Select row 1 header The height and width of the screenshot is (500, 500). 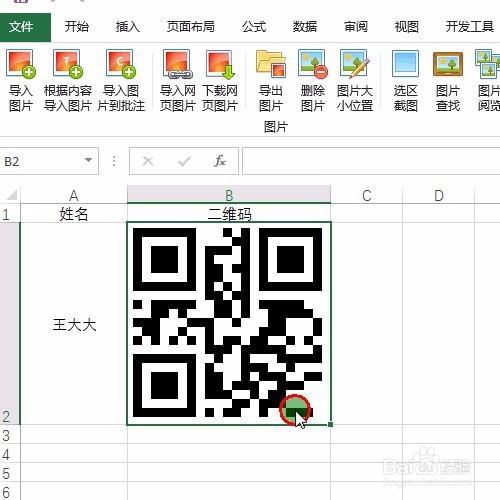pos(10,214)
